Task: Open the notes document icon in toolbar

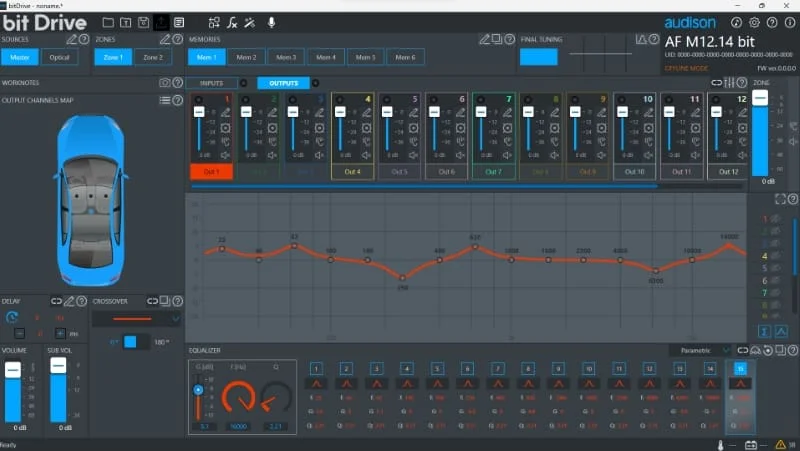Action: [179, 22]
